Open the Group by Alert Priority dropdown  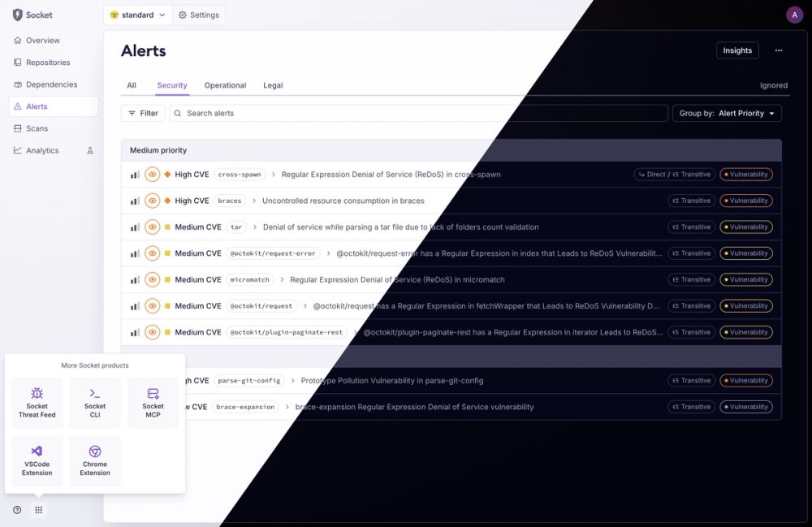point(727,114)
